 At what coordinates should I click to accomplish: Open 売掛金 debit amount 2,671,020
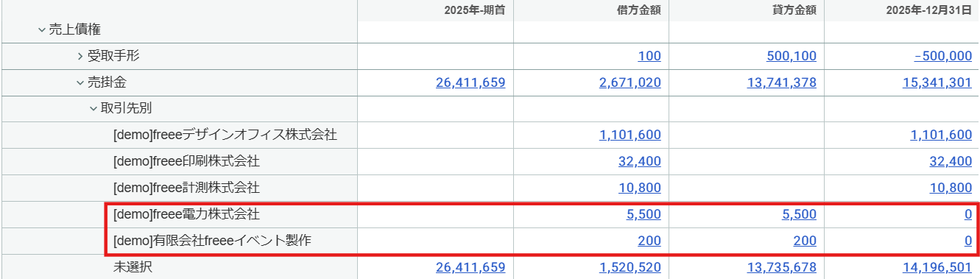point(630,82)
